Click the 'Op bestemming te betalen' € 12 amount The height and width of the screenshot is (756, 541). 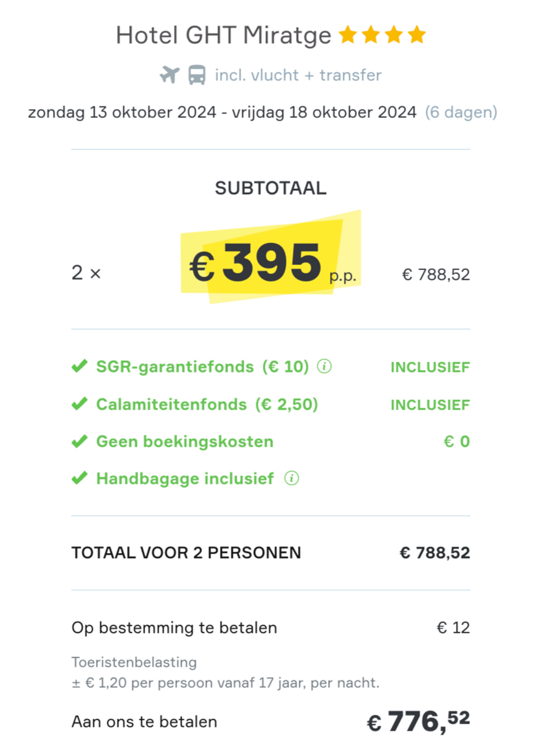pos(453,628)
